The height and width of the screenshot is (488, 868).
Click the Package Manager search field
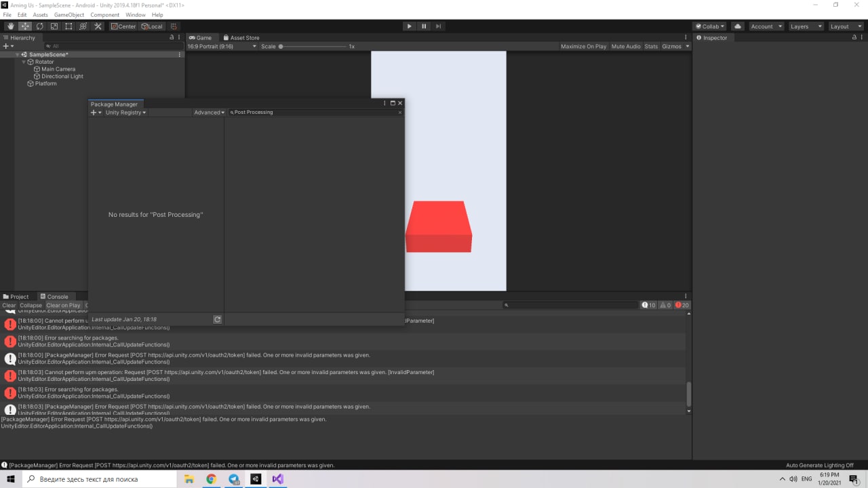(316, 113)
